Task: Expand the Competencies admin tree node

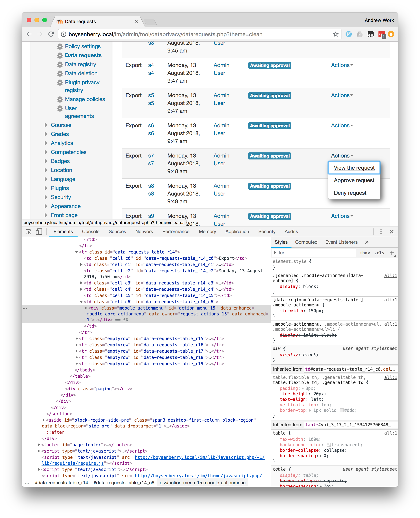Action: tap(46, 152)
